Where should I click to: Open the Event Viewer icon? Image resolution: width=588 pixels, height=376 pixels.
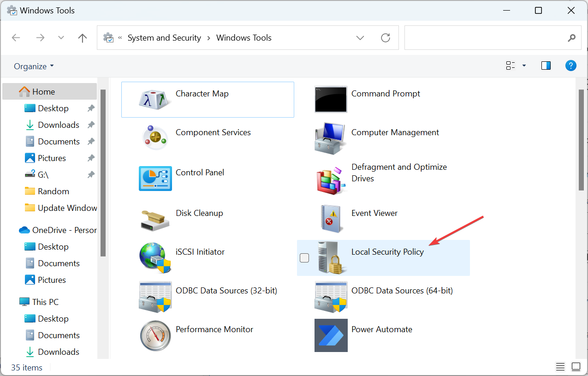[x=331, y=219]
